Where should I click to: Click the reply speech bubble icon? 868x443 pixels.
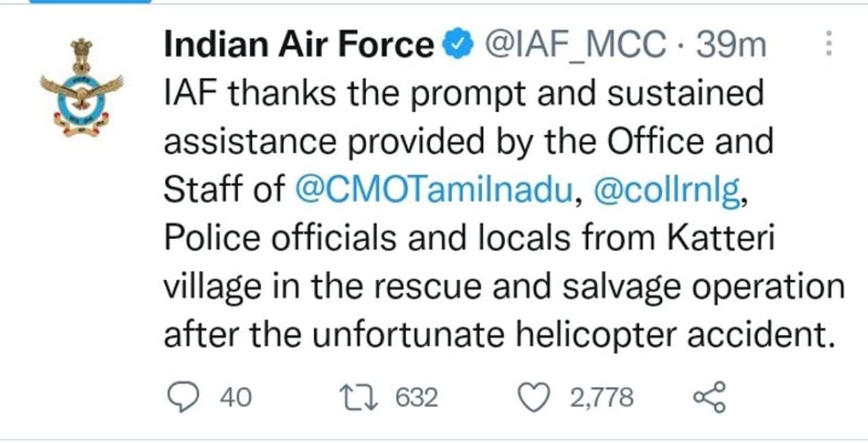182,397
